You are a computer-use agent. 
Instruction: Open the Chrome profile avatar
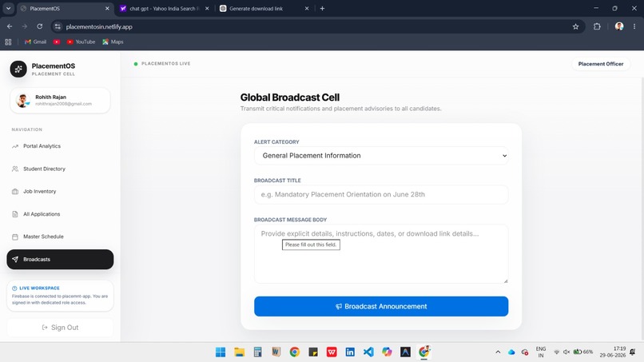click(619, 26)
